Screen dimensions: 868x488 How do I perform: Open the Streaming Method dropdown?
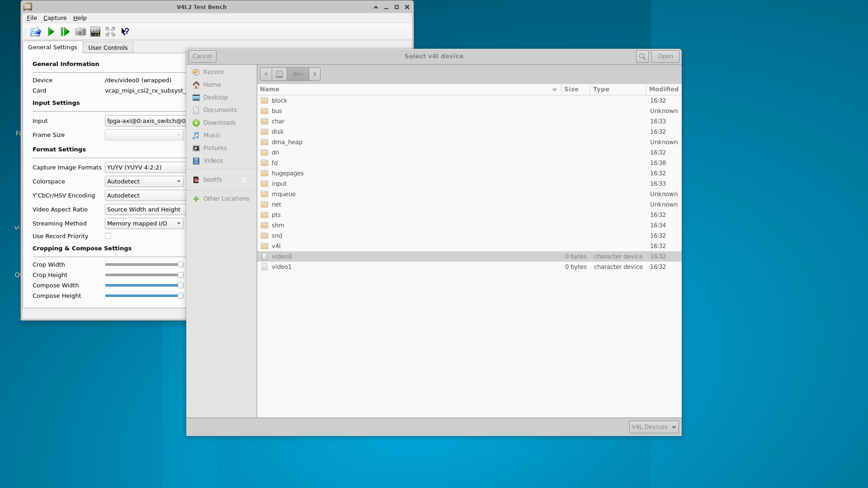(144, 224)
